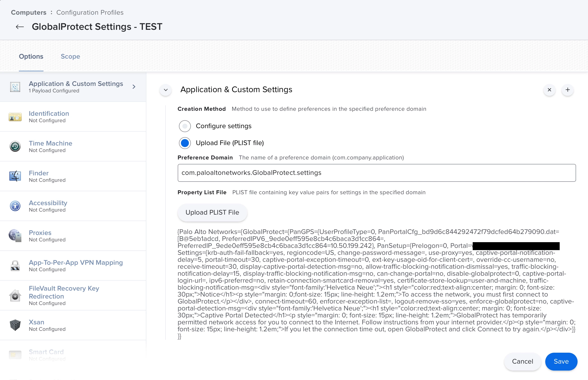Screen dimensions: 588x380
Task: Click the Configuration Profiles breadcrumb link
Action: [x=90, y=12]
